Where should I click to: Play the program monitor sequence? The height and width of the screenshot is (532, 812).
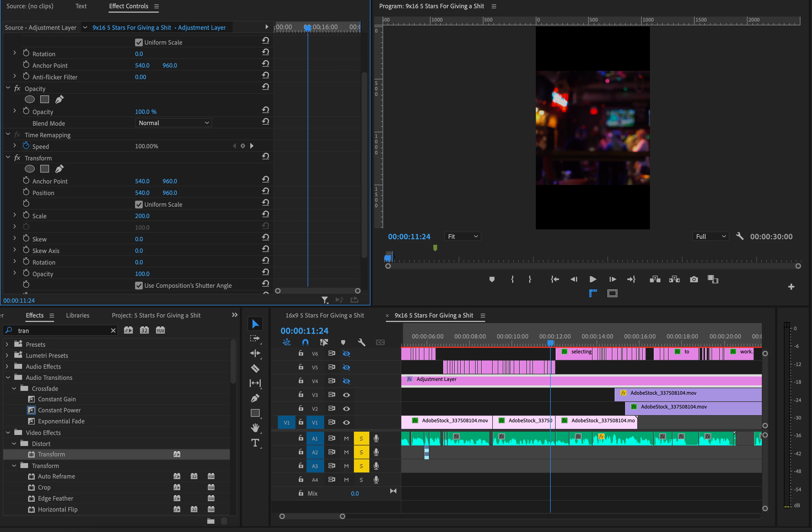tap(593, 280)
